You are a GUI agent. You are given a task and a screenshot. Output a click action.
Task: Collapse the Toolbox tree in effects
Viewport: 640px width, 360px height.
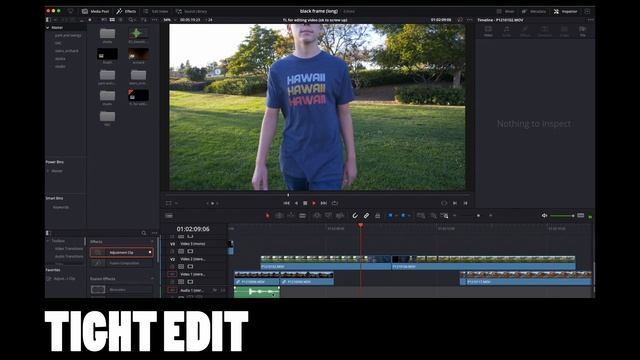(x=48, y=241)
